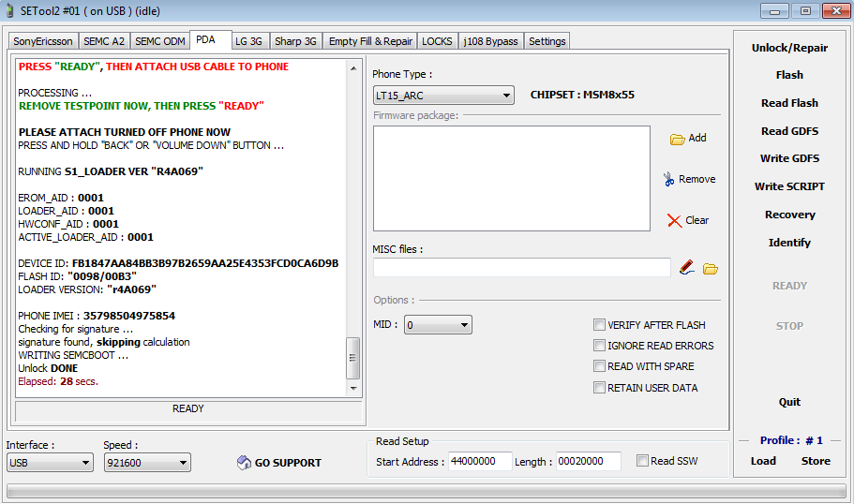
Task: Click the Identify button
Action: (789, 243)
